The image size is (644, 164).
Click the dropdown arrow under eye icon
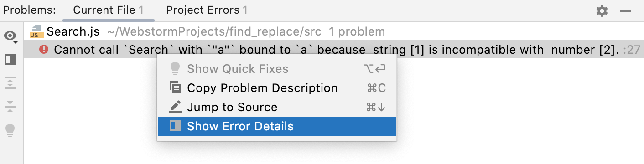point(16,42)
